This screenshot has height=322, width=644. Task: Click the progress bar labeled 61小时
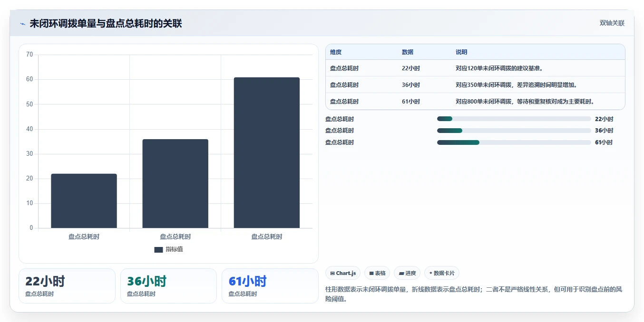coord(514,142)
